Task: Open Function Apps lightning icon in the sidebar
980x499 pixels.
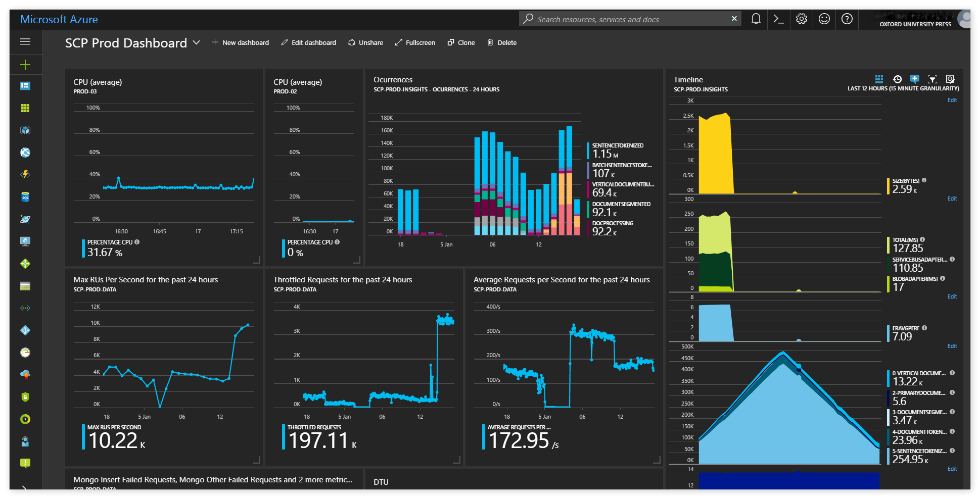Action: point(25,175)
